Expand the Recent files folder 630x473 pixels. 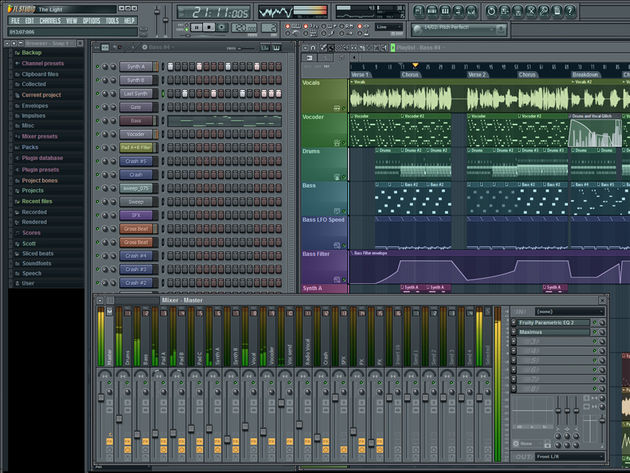pos(37,201)
